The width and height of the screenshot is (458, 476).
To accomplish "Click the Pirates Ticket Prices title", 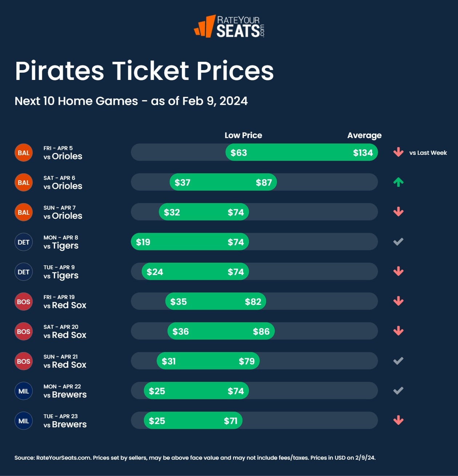I will (144, 71).
